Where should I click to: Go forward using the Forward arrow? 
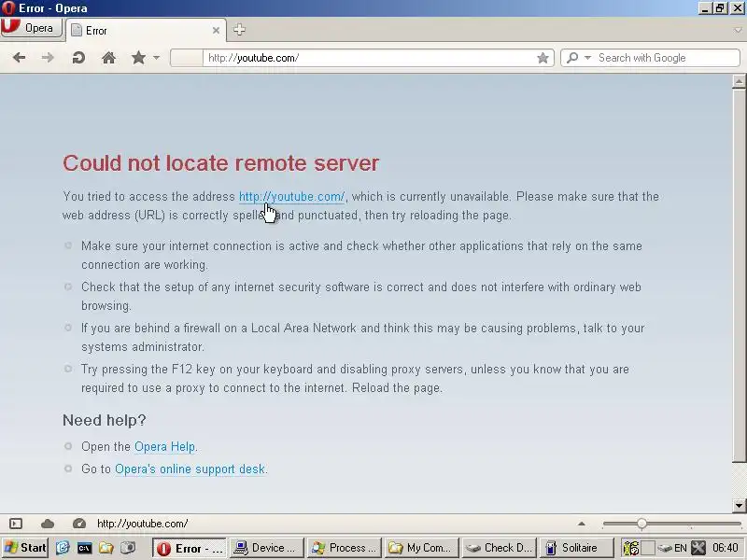point(48,58)
